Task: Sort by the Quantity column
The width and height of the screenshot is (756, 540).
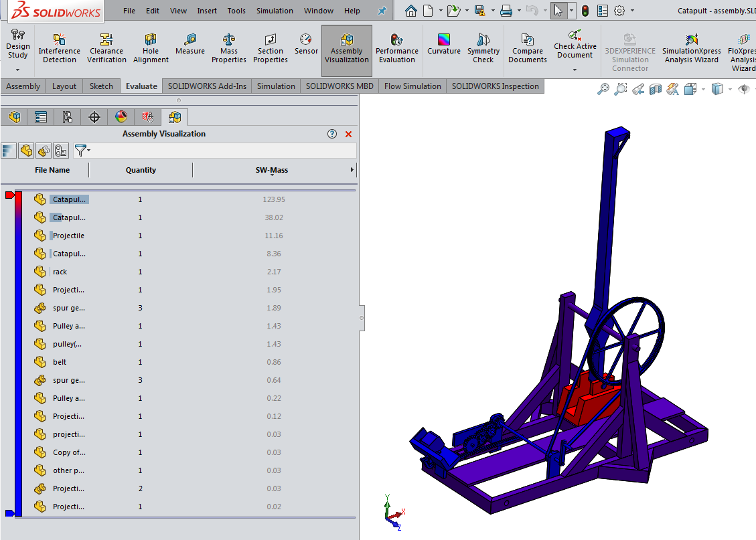Action: tap(141, 170)
